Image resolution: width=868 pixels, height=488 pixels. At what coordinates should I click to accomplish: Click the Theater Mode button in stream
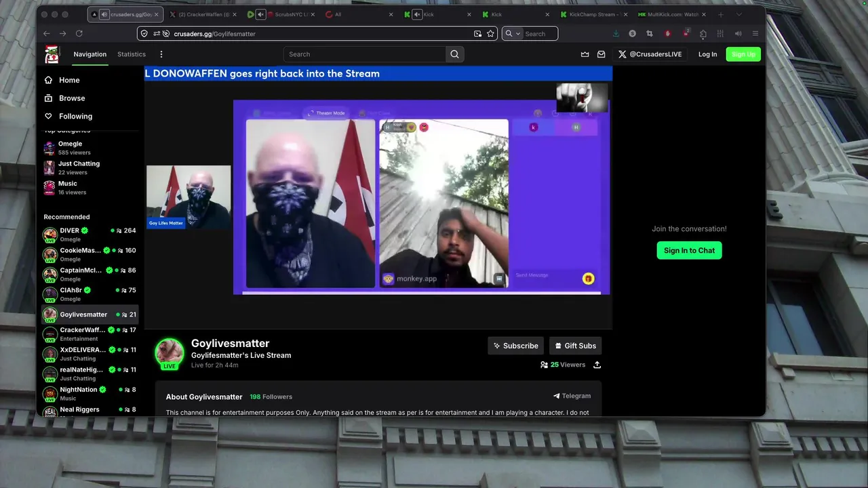[326, 113]
